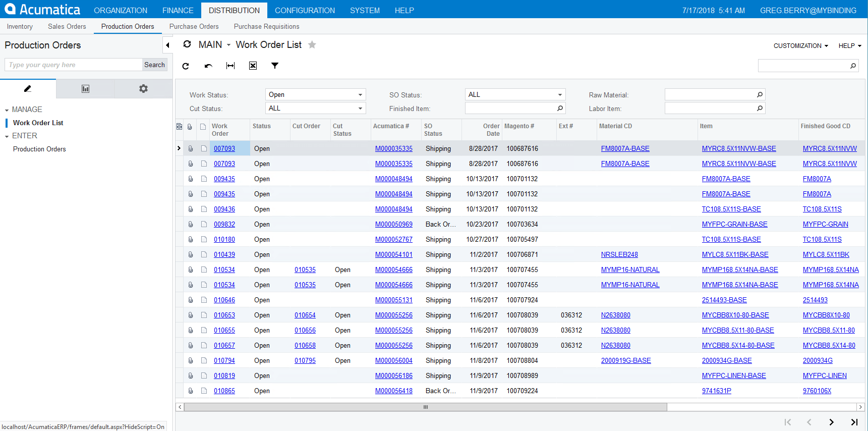Go to the first page arrow
Screen dimensions: 868x431
[788, 422]
